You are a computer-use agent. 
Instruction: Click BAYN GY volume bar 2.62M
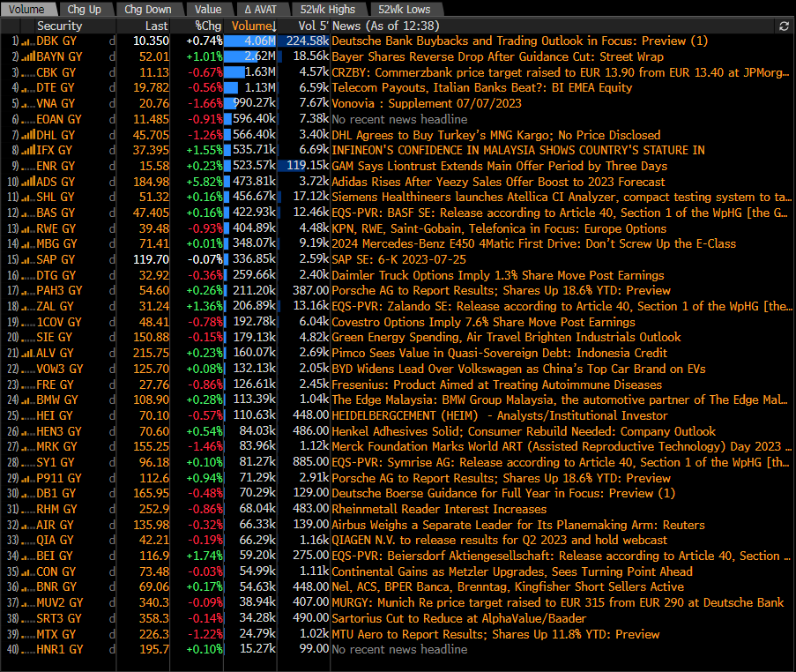250,57
